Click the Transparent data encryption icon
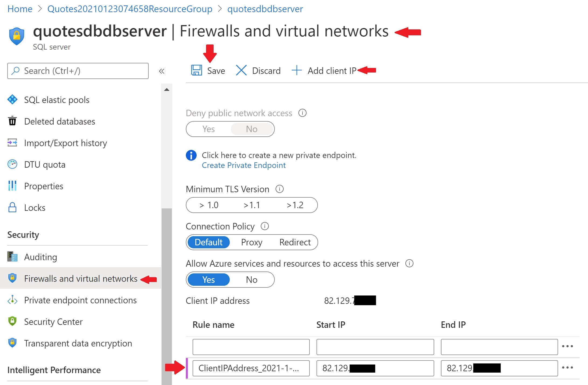Image resolution: width=588 pixels, height=385 pixels. click(12, 343)
